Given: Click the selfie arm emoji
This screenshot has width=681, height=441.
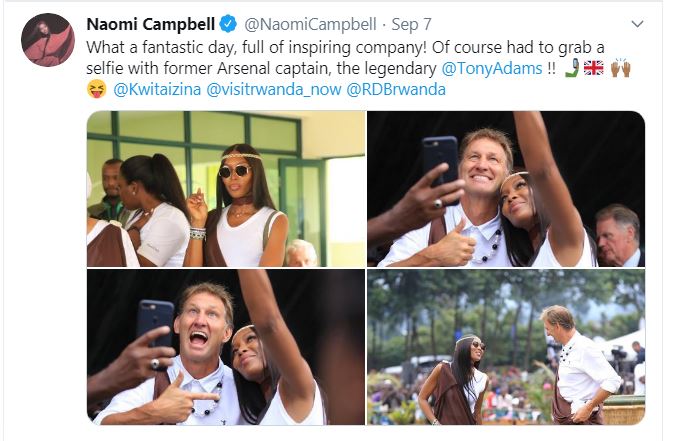Looking at the screenshot, I should pos(569,68).
